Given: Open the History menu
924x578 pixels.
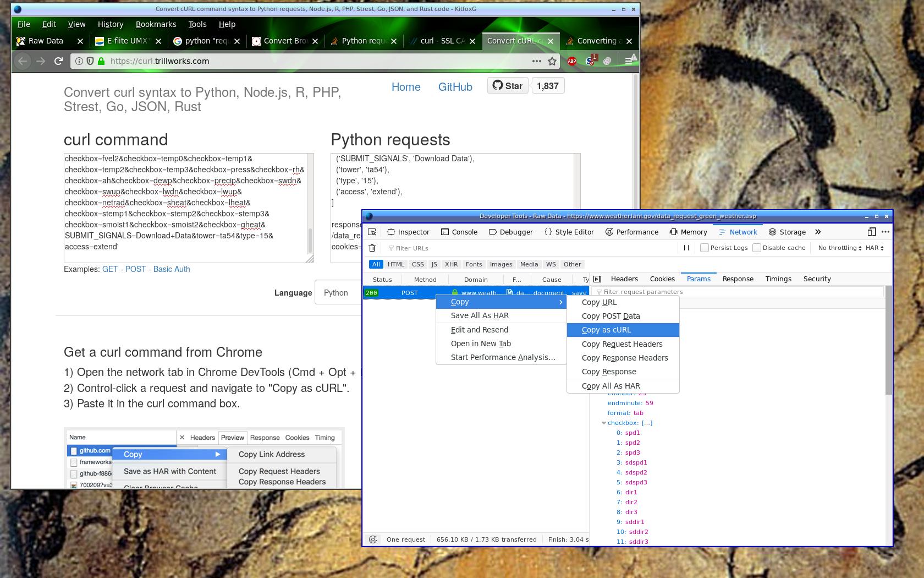Looking at the screenshot, I should (x=111, y=24).
